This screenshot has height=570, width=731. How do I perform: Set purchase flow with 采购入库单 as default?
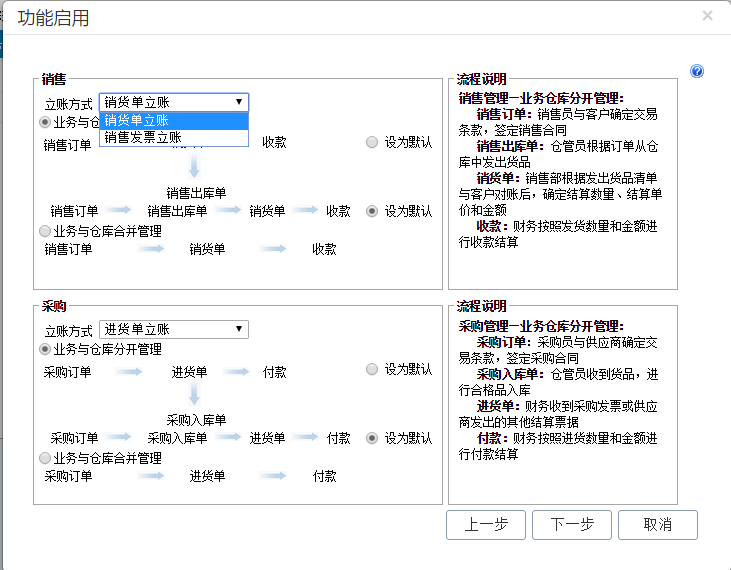coord(373,438)
